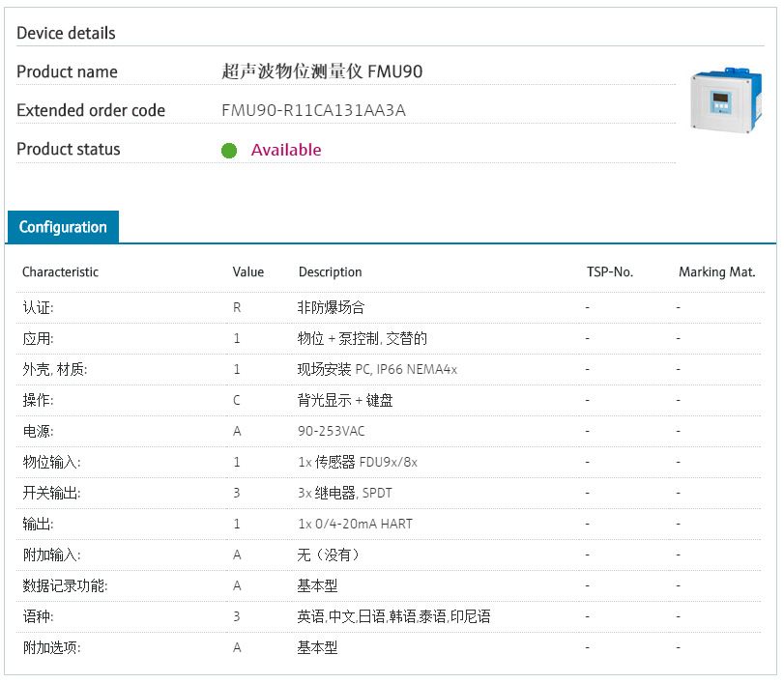Viewport: 784px width, 683px height.
Task: Switch to the Configuration tab
Action: click(63, 227)
